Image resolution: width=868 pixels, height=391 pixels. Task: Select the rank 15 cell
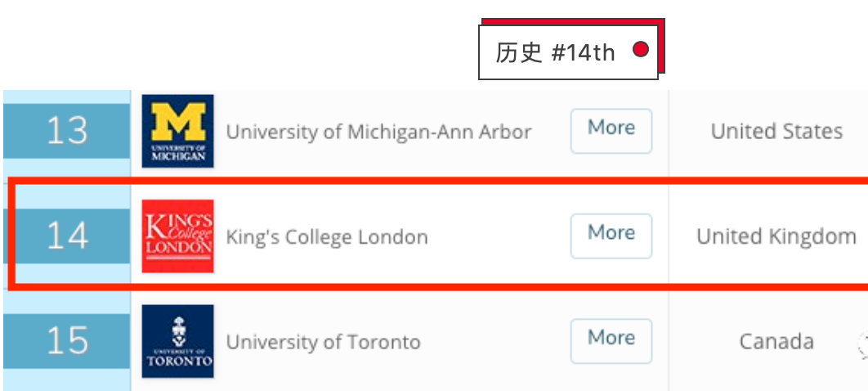pos(66,341)
